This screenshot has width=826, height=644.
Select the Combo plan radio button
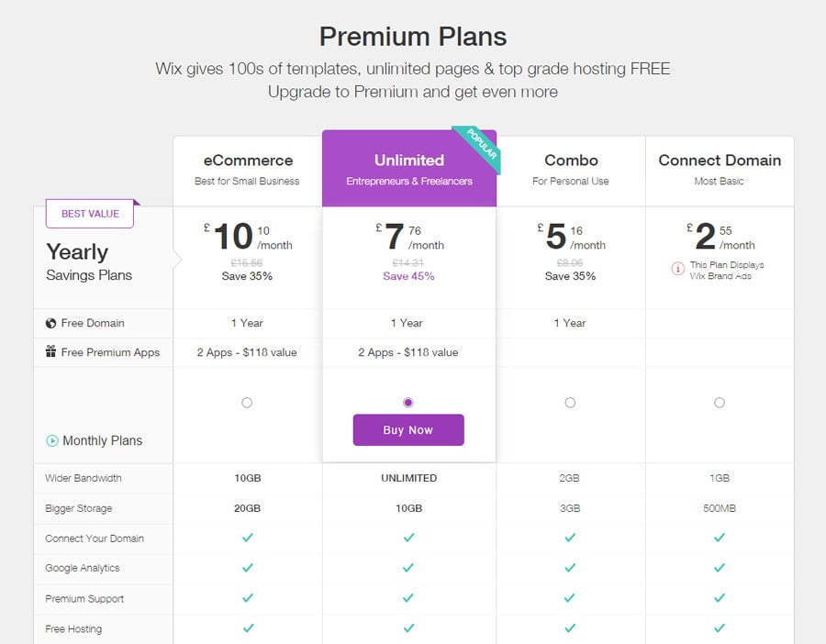571,402
